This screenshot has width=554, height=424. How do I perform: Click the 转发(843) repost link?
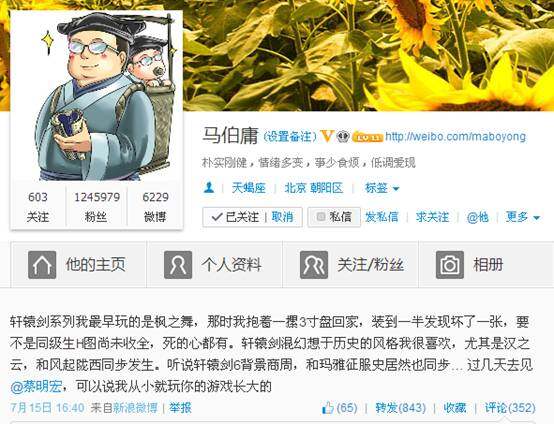(x=400, y=408)
